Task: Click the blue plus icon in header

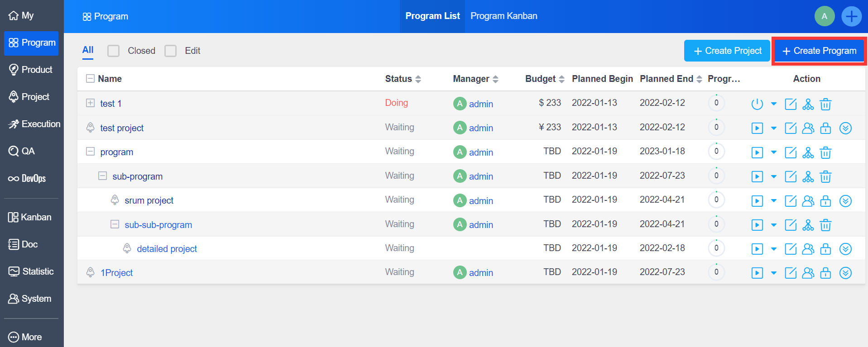Action: [x=851, y=16]
